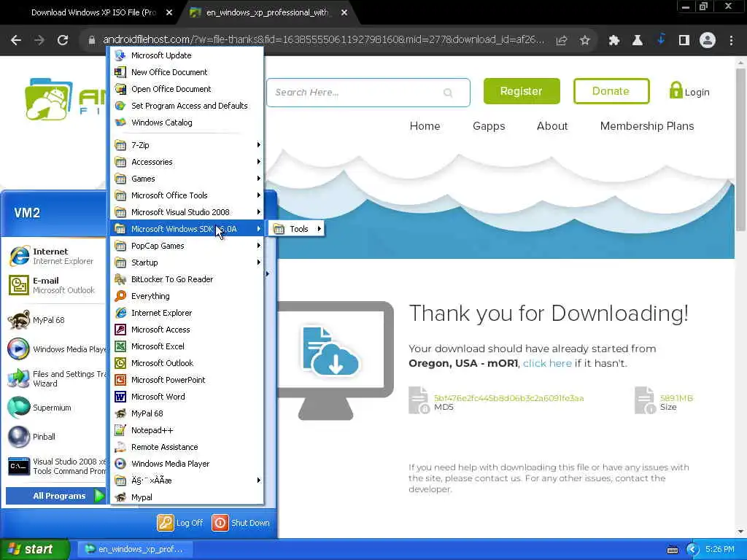Viewport: 747px width, 560px height.
Task: Open Internet Explorer pinned in the start menu
Action: click(55, 256)
